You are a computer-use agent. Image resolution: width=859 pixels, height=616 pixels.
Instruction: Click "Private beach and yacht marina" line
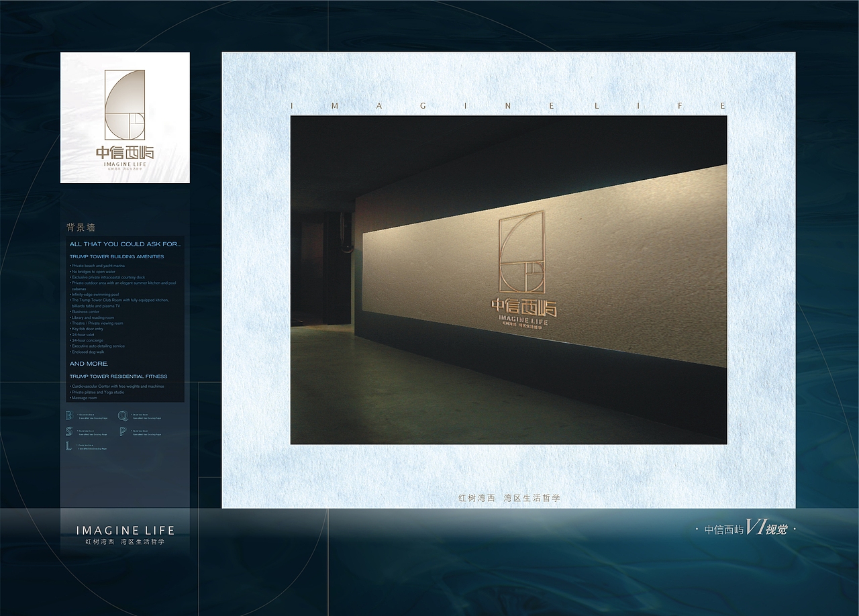click(97, 266)
